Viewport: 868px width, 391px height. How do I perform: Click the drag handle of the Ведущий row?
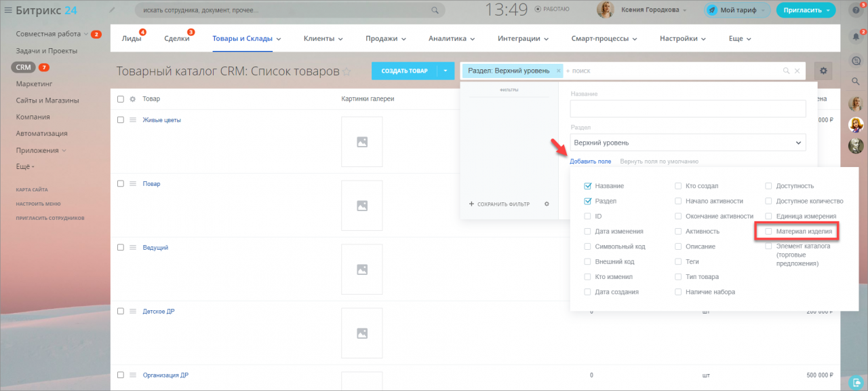click(133, 248)
